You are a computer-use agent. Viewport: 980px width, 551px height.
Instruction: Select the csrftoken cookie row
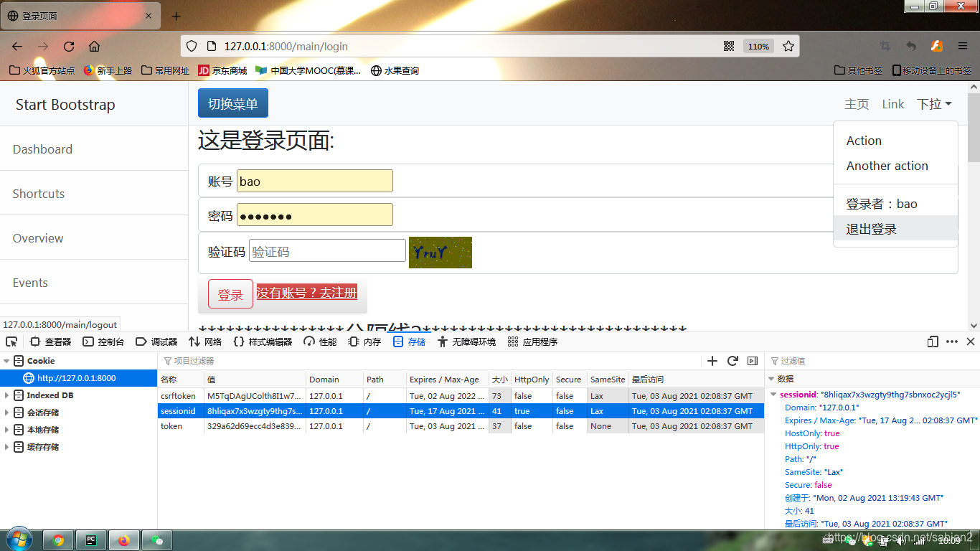tap(461, 396)
